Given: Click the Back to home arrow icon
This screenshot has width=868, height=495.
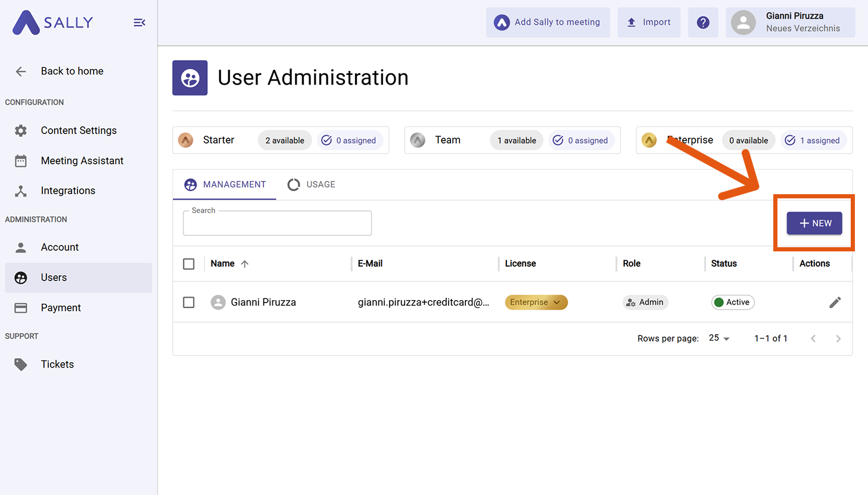Looking at the screenshot, I should coord(21,71).
